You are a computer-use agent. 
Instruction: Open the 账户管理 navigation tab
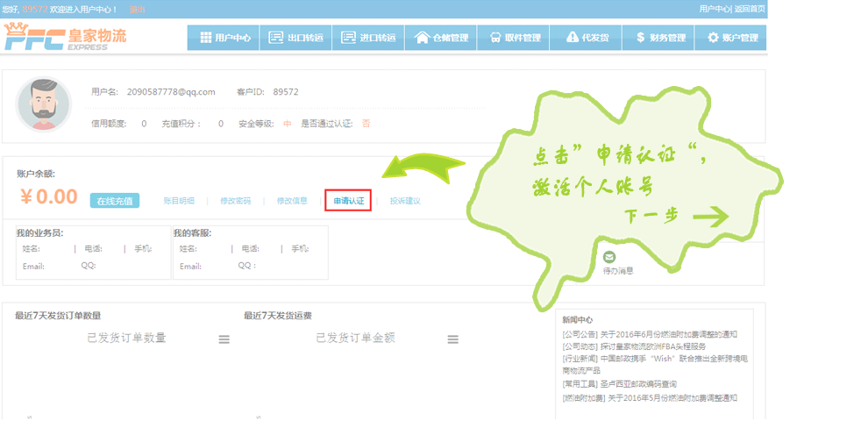(730, 38)
